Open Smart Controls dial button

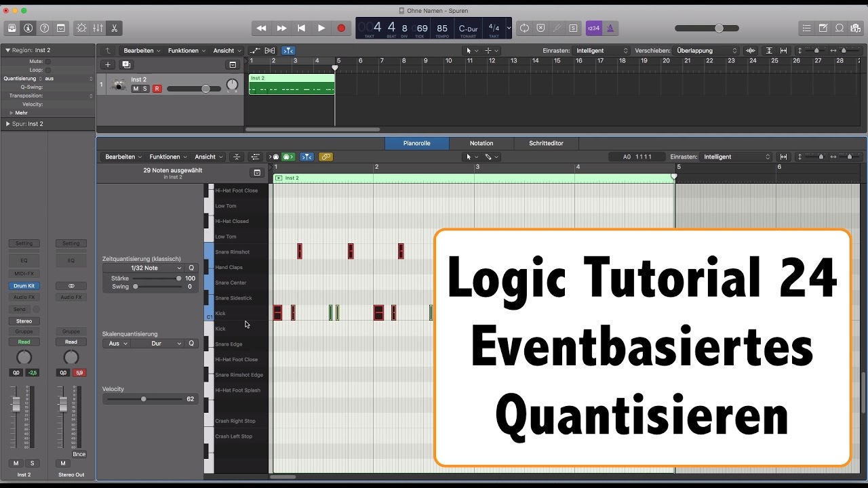tap(82, 28)
